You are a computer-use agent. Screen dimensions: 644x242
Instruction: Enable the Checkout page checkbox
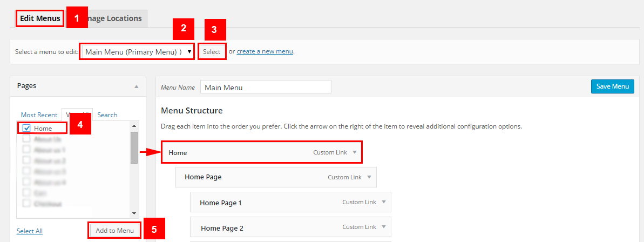26,204
